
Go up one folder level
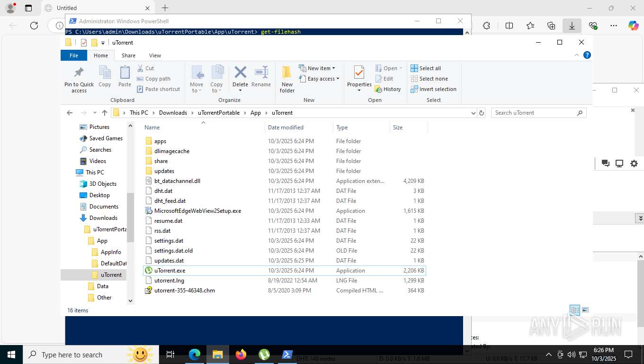(105, 113)
